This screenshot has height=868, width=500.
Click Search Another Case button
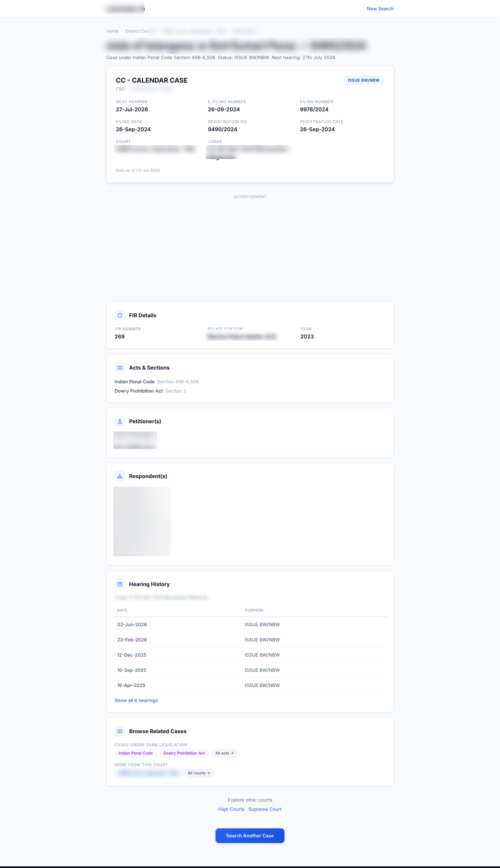250,836
